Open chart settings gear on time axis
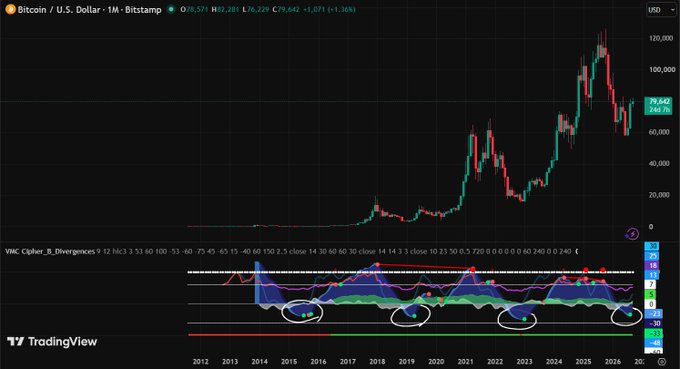The width and height of the screenshot is (680, 369). pyautogui.click(x=661, y=361)
